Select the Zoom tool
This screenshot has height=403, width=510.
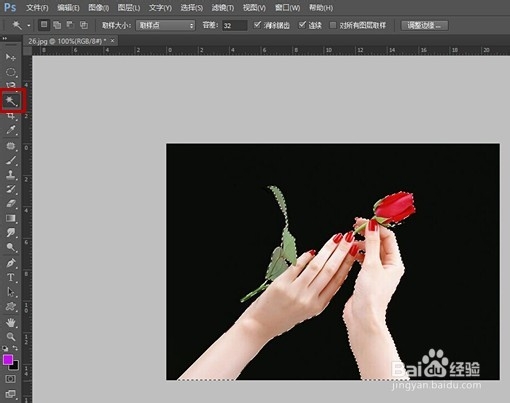coord(11,337)
